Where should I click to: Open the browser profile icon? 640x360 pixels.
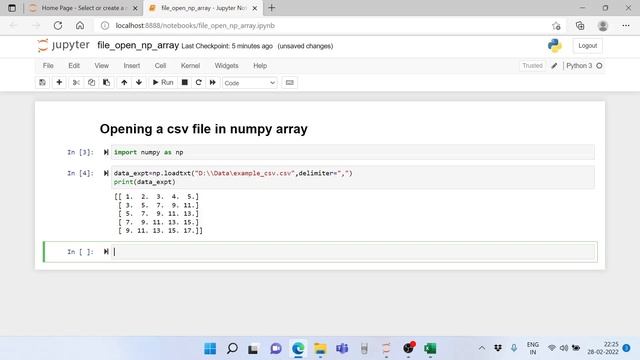(x=603, y=26)
